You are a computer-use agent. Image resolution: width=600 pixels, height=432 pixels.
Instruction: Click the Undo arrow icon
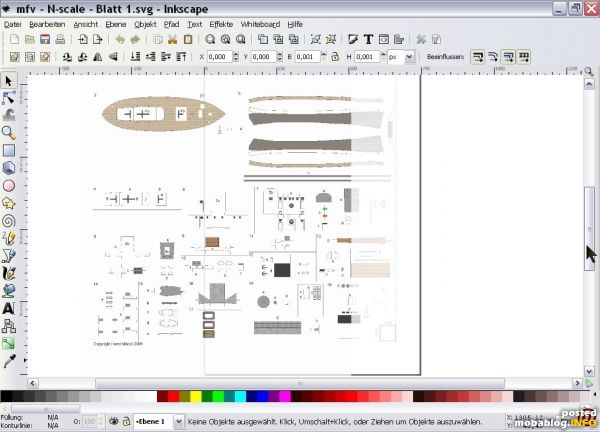(120, 39)
